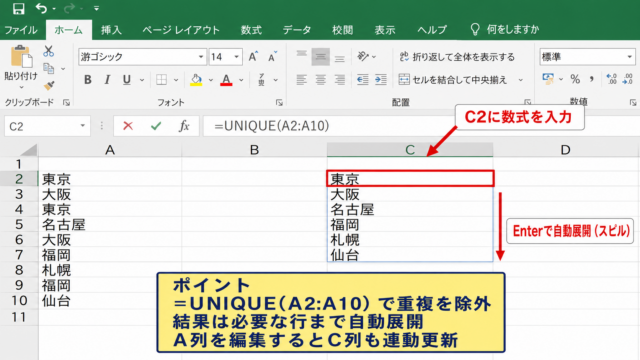Viewport: 640px width, 360px height.
Task: Click the yellow fill color bucket
Action: [196, 80]
